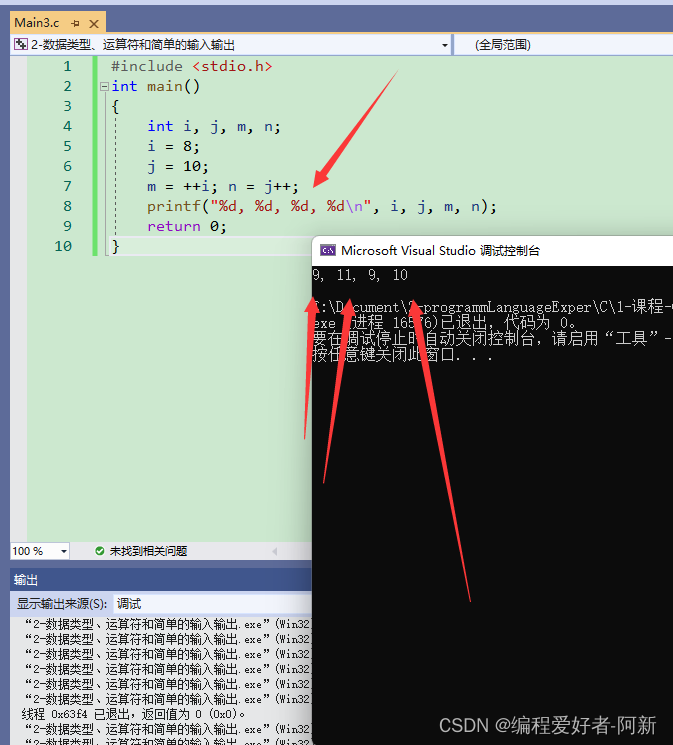Collapse the main() function block

point(104,86)
